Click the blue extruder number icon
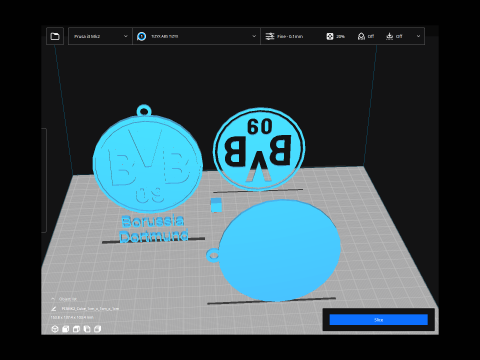The image size is (480, 360). click(x=141, y=36)
